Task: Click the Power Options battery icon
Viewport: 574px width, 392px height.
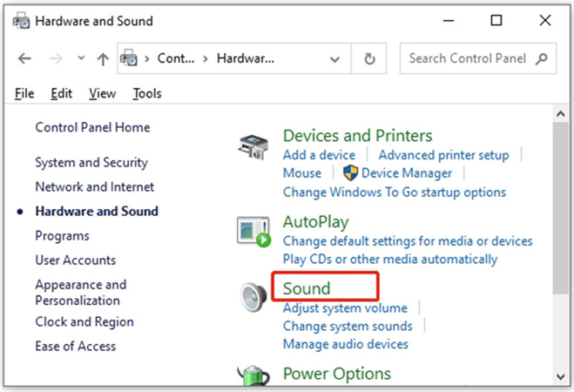Action: pos(254,375)
